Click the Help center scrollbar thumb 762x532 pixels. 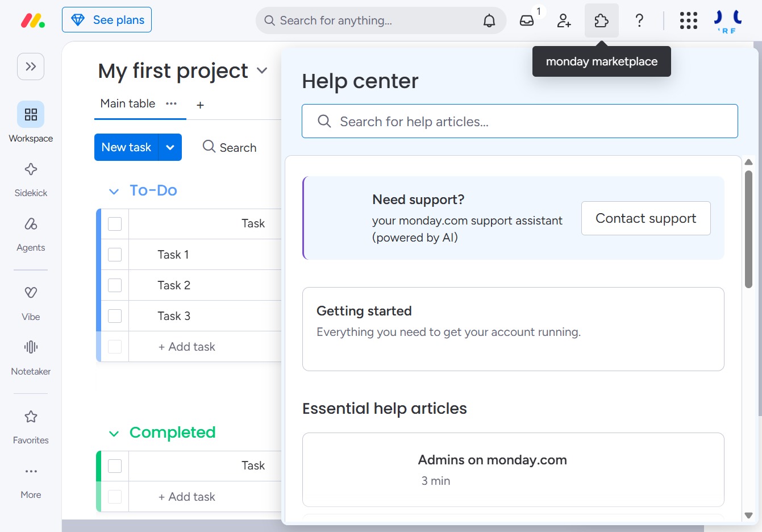pyautogui.click(x=749, y=229)
